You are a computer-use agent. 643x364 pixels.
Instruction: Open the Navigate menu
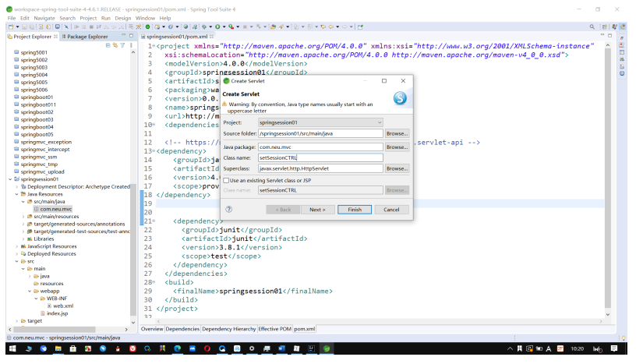point(44,18)
